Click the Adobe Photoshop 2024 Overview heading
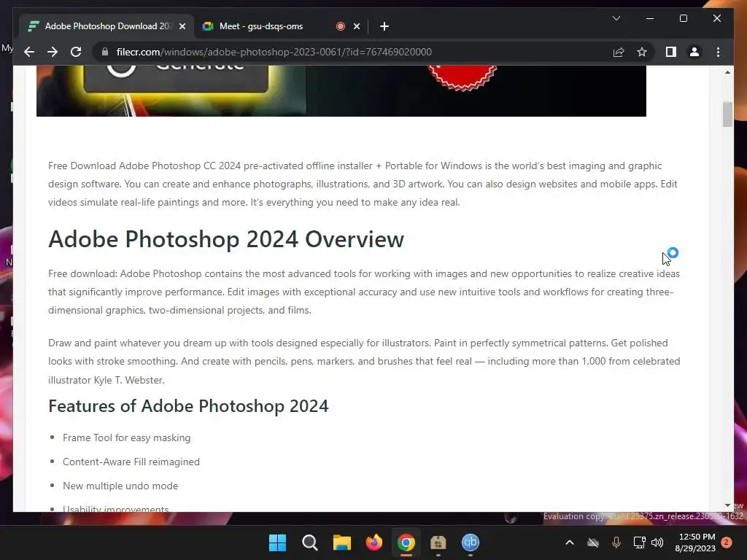The width and height of the screenshot is (747, 560). [226, 239]
